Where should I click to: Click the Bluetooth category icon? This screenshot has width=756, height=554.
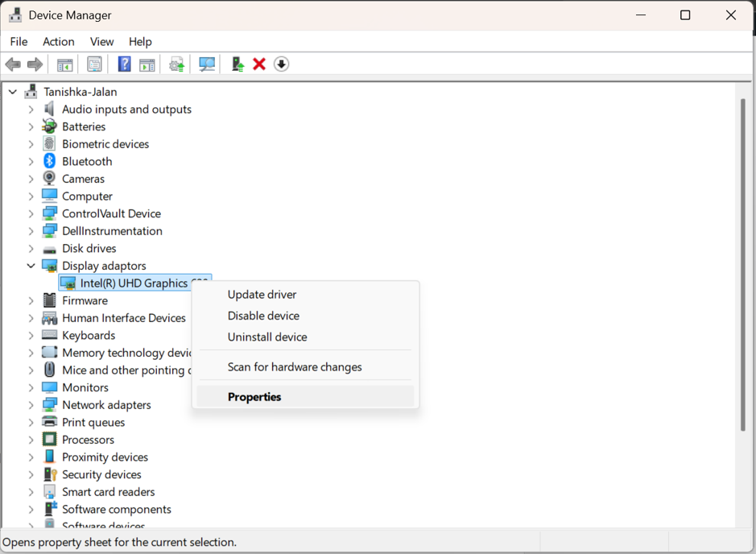49,161
